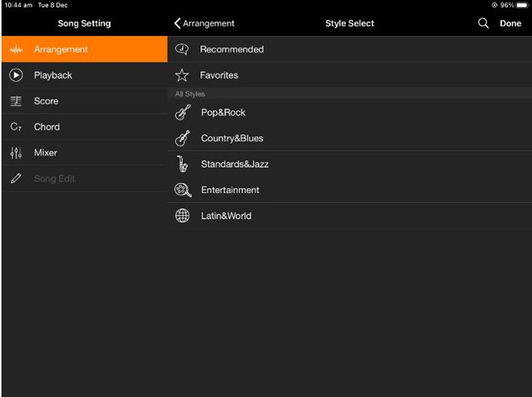
Task: Tap the Recommended speech bubble icon
Action: [182, 49]
